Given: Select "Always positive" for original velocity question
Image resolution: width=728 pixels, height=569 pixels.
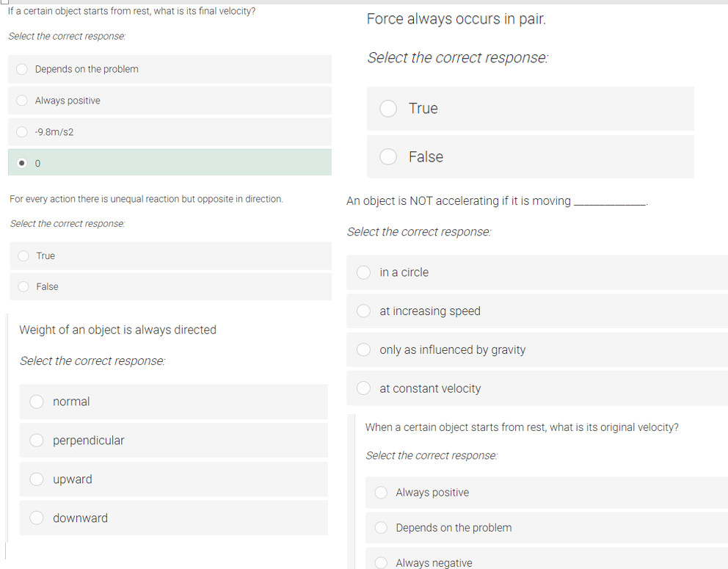Looking at the screenshot, I should tap(381, 493).
